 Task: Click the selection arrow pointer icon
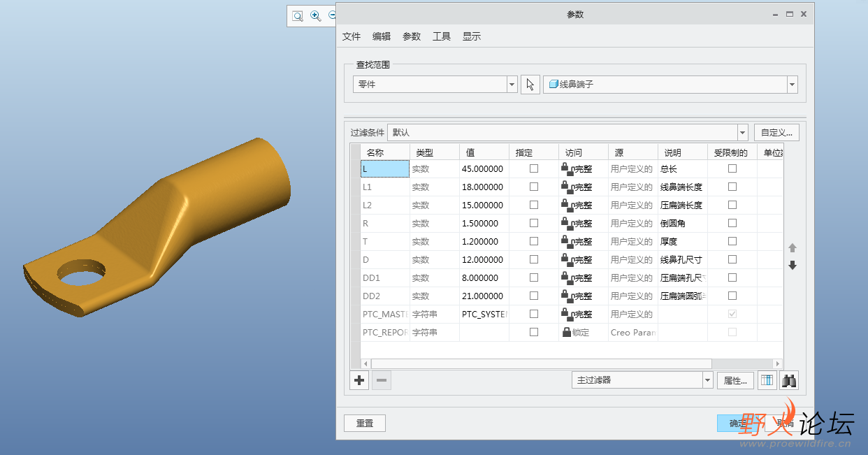pos(530,85)
